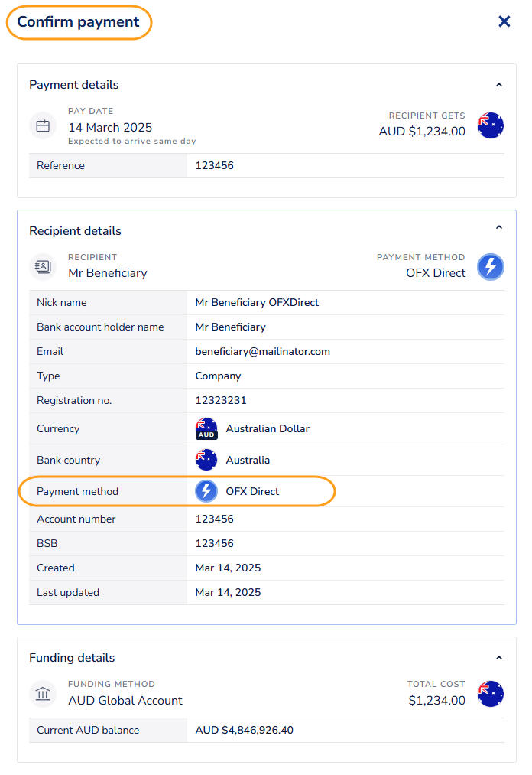Click the Australian flag beside total cost
The image size is (532, 775).
coord(491,693)
